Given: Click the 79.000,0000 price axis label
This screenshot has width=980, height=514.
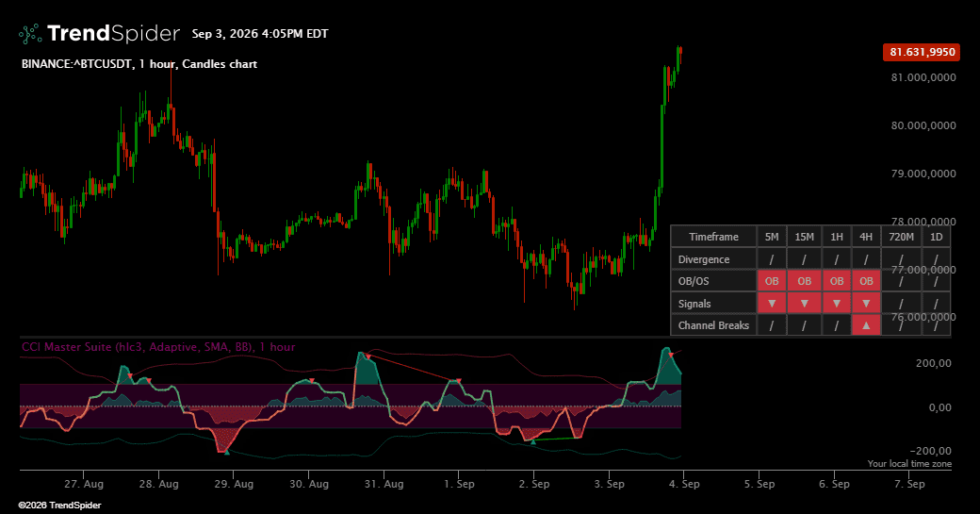Looking at the screenshot, I should 923,174.
